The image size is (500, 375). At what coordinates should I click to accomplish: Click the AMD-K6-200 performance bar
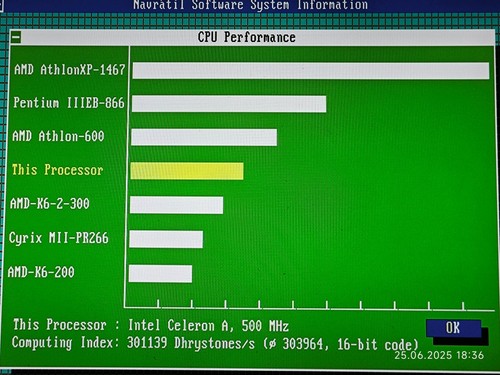coord(160,274)
